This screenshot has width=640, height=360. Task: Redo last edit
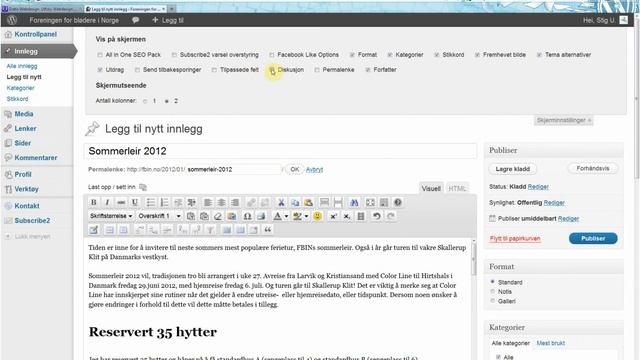pyautogui.click(x=391, y=216)
